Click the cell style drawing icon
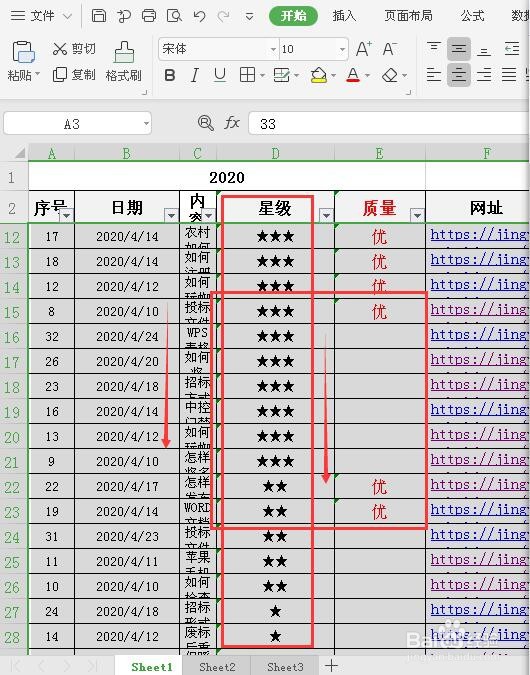 coord(282,75)
